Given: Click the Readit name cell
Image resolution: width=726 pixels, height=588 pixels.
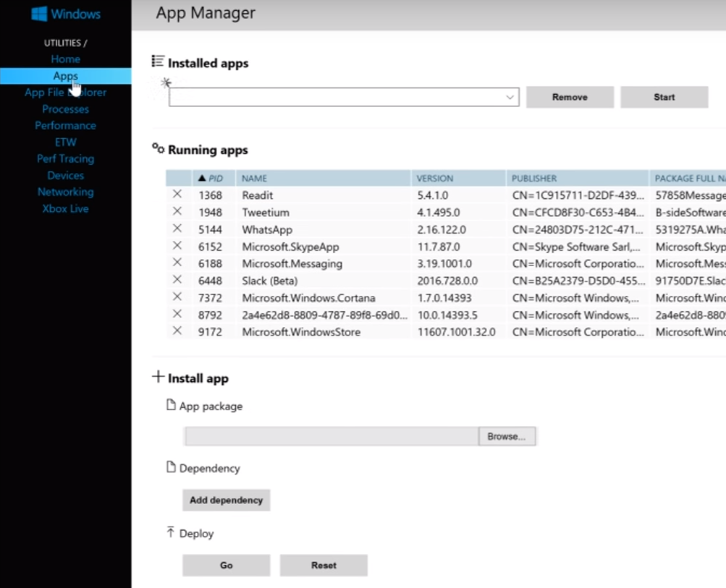Looking at the screenshot, I should [258, 195].
